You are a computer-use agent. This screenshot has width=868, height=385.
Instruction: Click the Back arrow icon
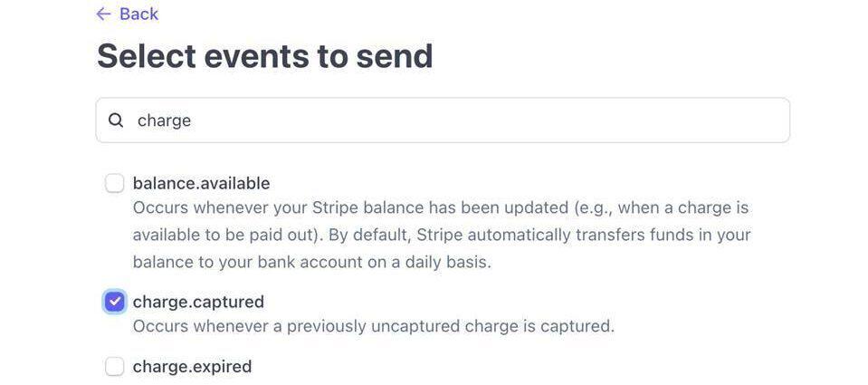click(103, 14)
